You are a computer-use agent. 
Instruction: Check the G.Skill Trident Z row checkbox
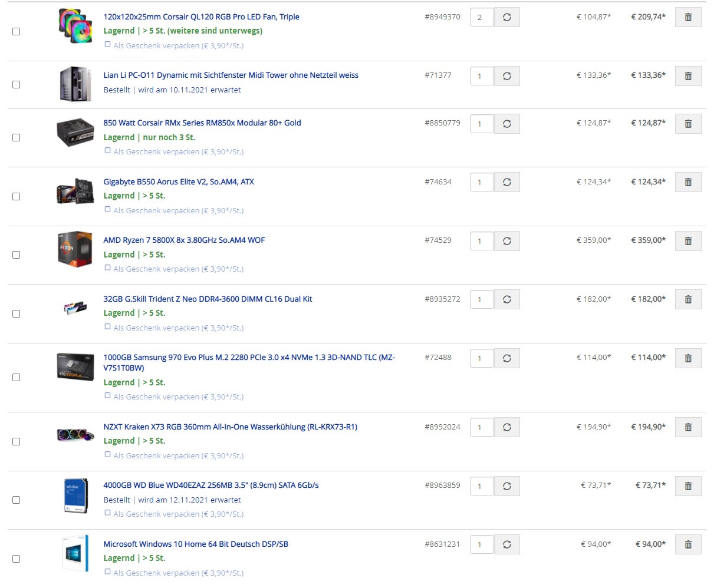[x=17, y=313]
